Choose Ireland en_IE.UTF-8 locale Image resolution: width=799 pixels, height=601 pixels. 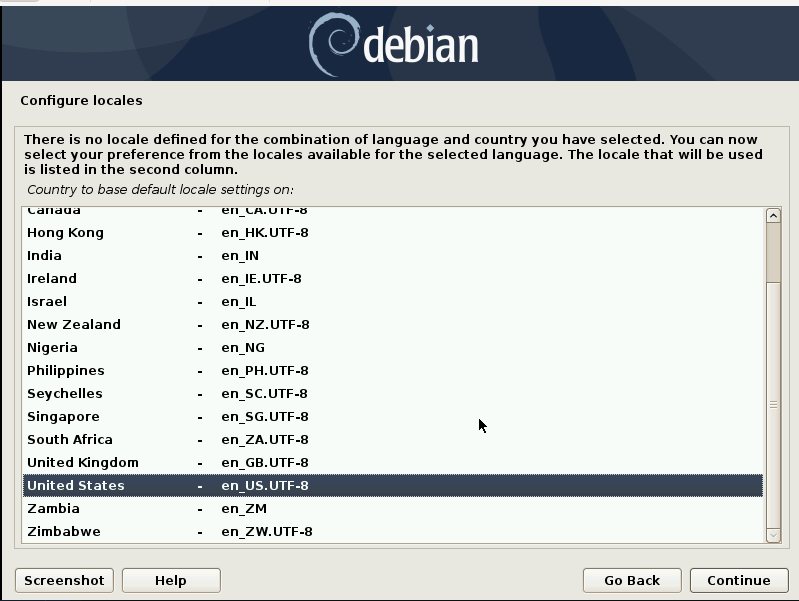[x=393, y=278]
